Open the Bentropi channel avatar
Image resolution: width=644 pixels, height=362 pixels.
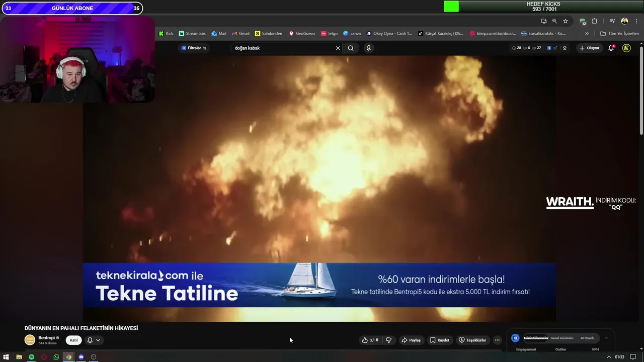[30, 340]
